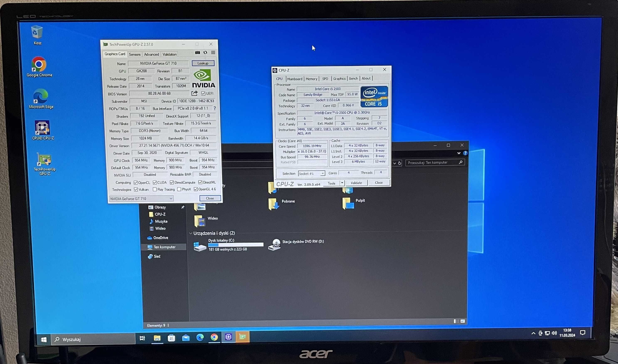Open TechPowerUp GPU-Z desktop shortcut
Image resolution: width=618 pixels, height=364 pixels.
[44, 164]
